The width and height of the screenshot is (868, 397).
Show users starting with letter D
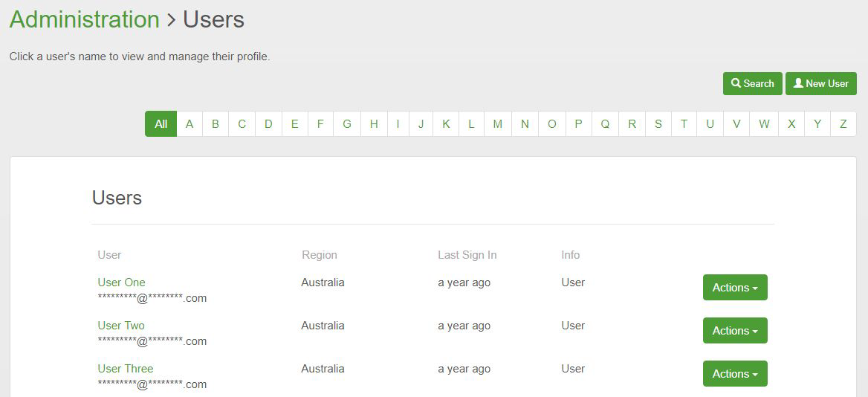(x=268, y=124)
